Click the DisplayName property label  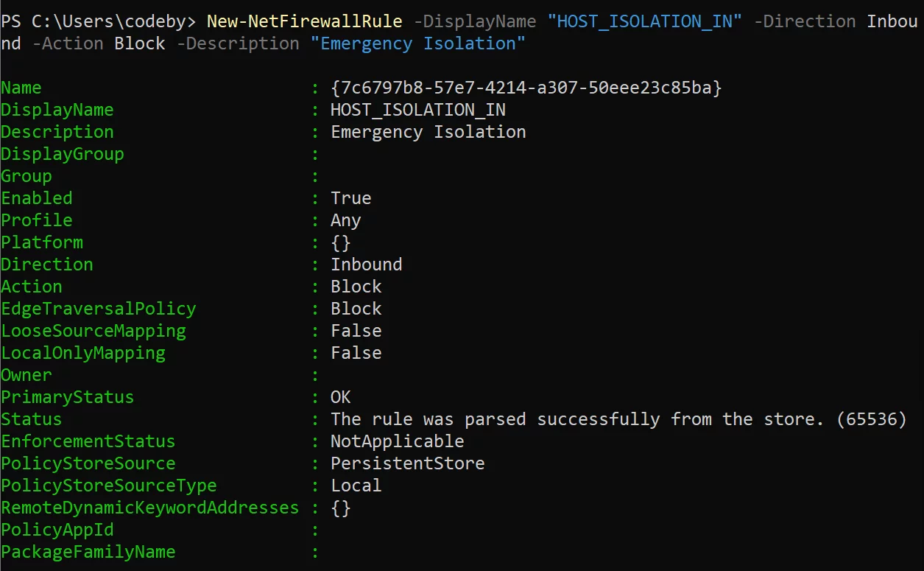tap(57, 110)
